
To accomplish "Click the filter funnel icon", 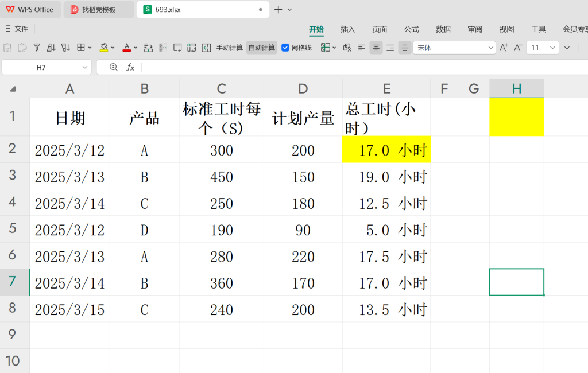I will click(x=37, y=48).
